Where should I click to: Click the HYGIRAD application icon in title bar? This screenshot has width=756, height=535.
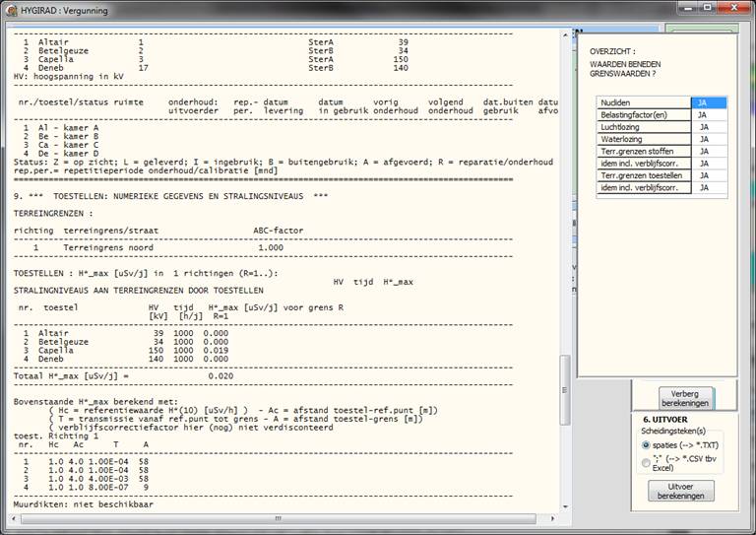[11, 10]
